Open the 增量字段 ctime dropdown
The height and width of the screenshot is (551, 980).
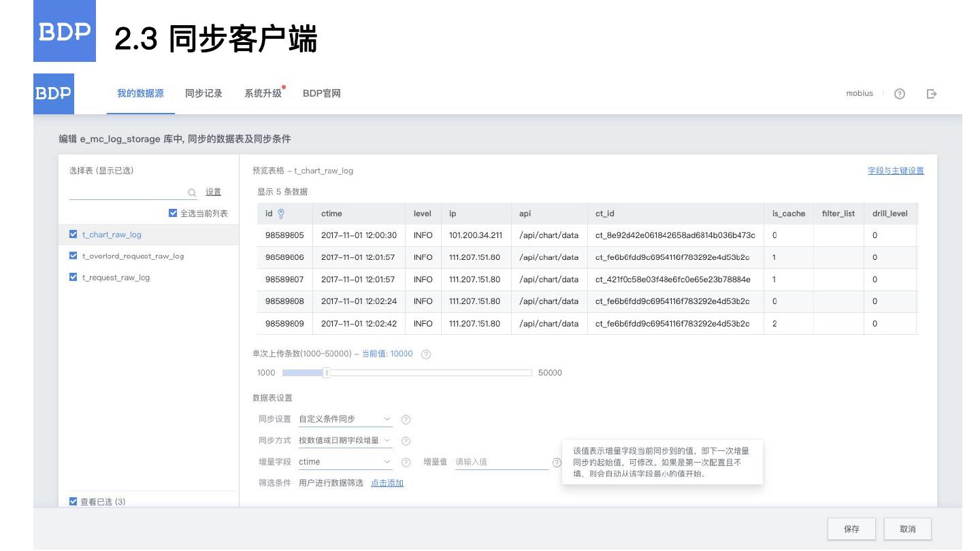pos(345,462)
